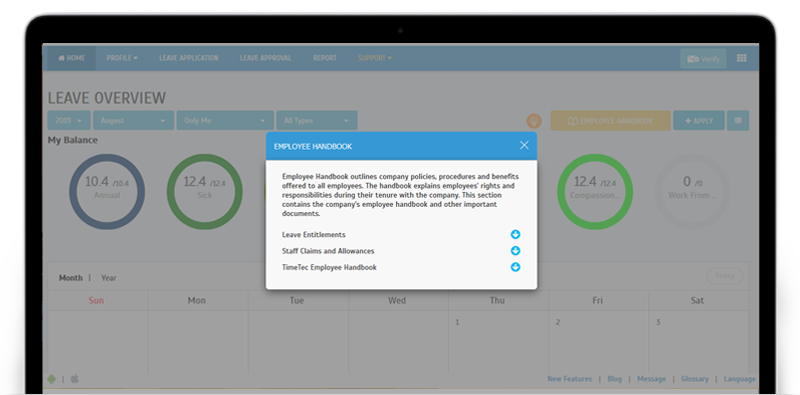Select the Compassion leave balance ring
The image size is (800, 395).
tap(595, 191)
